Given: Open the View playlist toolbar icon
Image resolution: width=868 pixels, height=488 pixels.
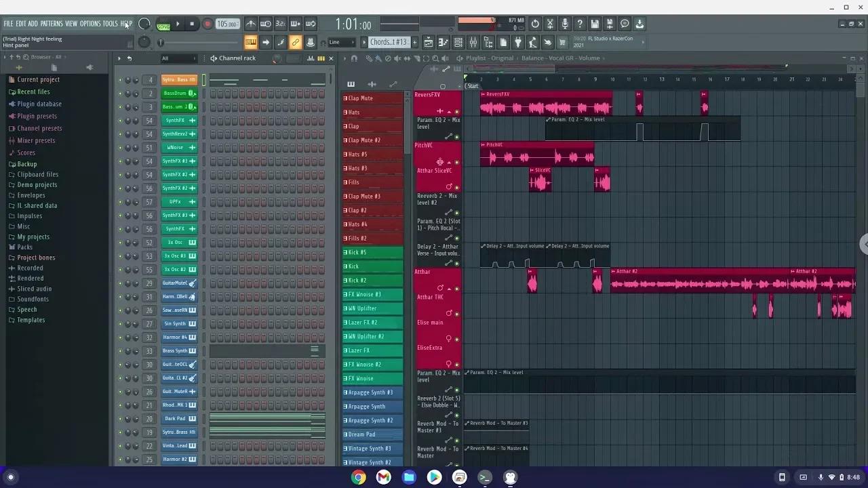Looking at the screenshot, I should click(428, 42).
